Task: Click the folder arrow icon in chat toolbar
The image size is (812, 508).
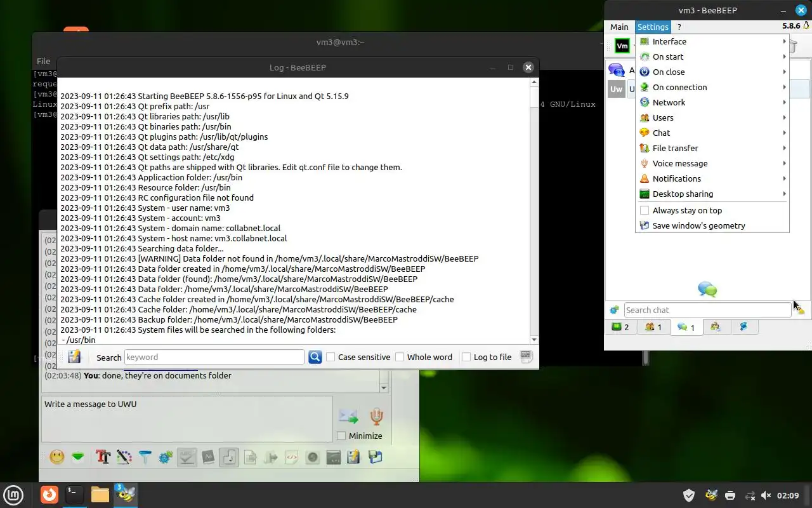Action: click(271, 457)
